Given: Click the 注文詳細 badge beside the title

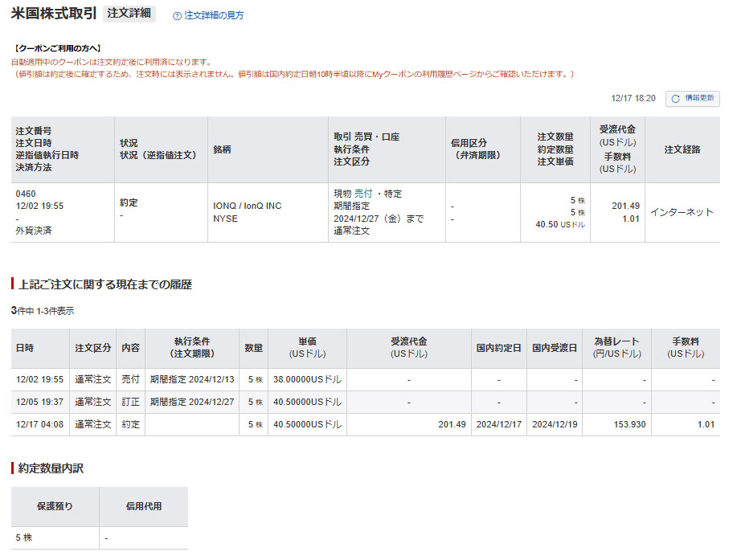Looking at the screenshot, I should (129, 14).
